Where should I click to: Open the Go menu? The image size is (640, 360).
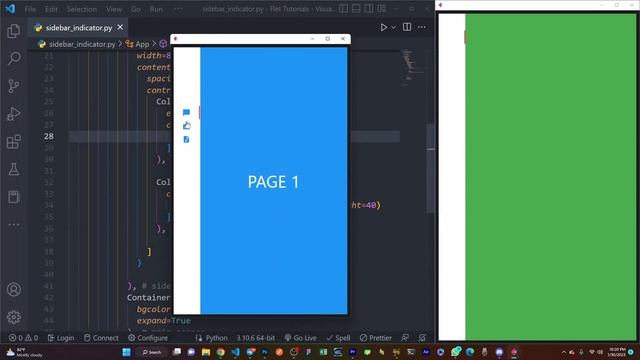point(136,9)
